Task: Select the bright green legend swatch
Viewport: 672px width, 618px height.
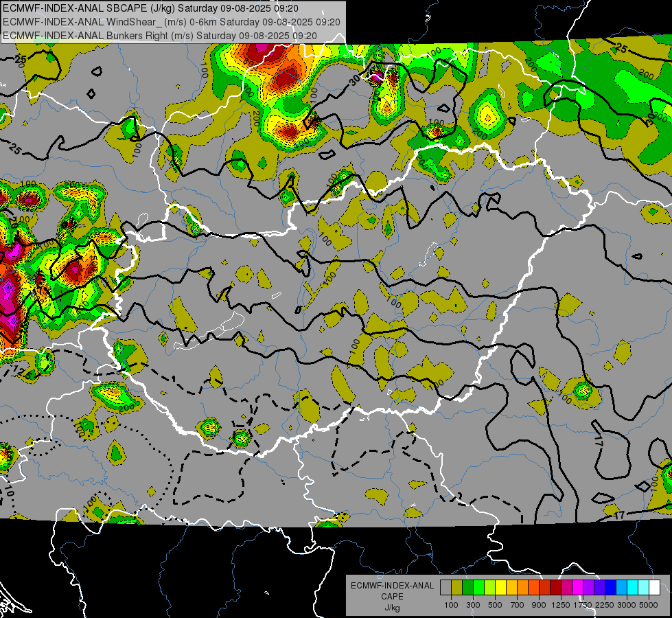Action: point(478,588)
